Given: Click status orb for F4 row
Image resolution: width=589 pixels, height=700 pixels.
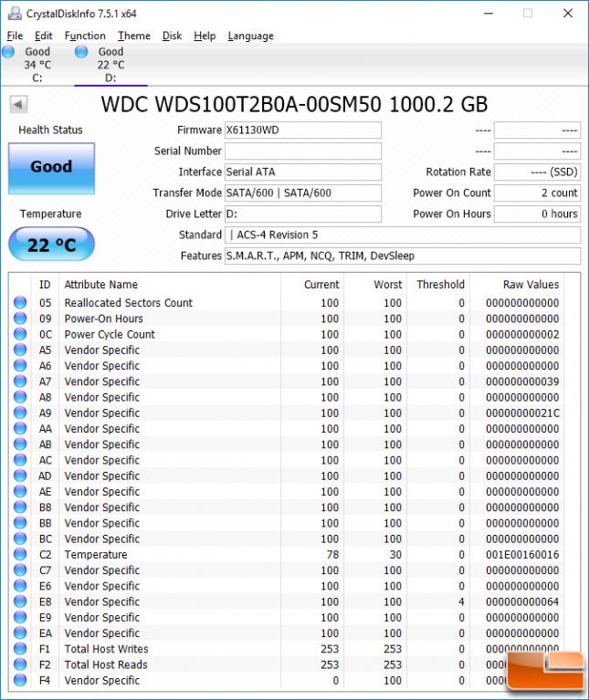Looking at the screenshot, I should [20, 680].
